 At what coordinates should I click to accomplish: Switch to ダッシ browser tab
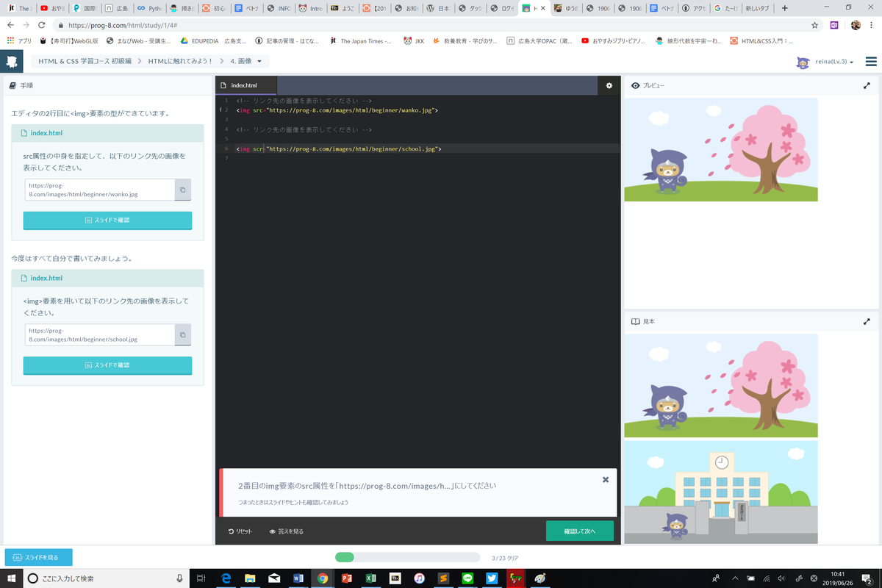471,8
